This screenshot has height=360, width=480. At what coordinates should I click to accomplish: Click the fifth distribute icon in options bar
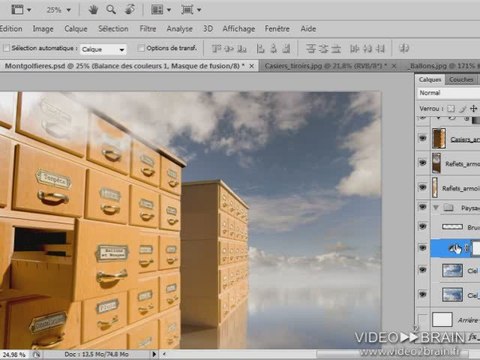[367, 49]
